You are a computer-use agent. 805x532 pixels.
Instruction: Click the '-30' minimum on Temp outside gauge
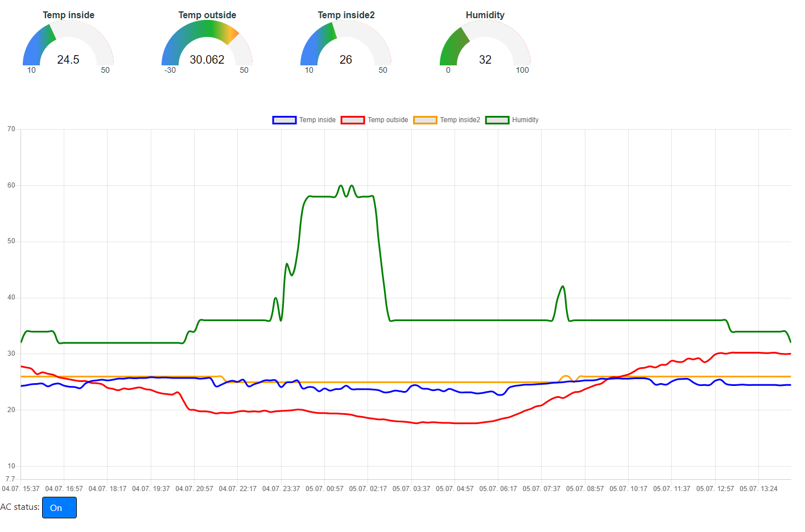click(x=170, y=70)
